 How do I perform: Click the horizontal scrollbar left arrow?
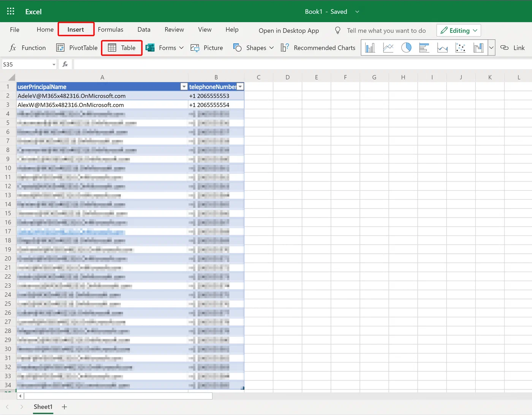click(20, 396)
